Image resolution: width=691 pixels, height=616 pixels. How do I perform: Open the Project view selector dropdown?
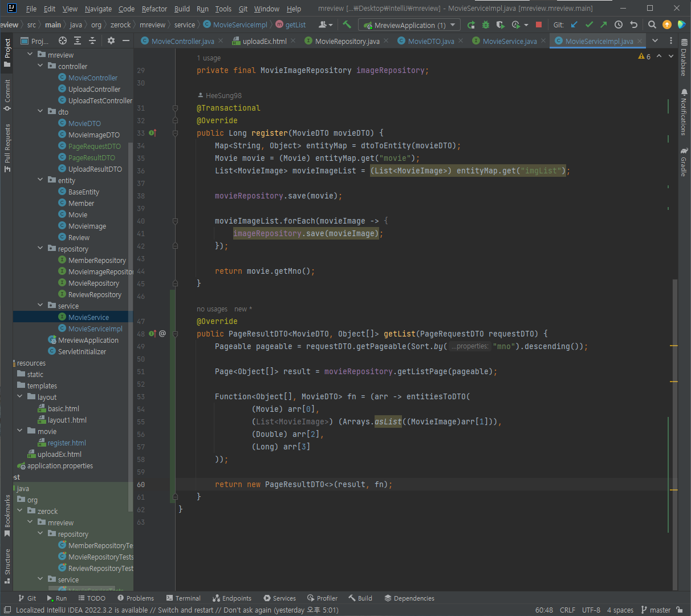pos(35,40)
